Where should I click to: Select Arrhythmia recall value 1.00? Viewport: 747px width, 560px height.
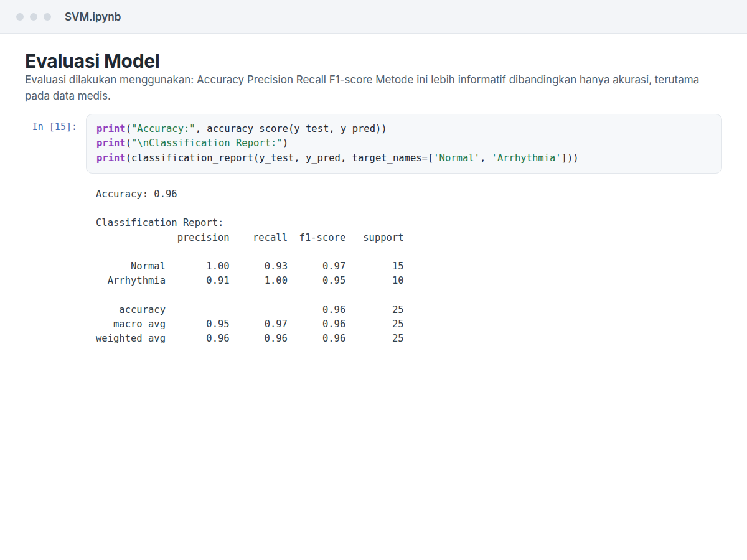coord(276,281)
